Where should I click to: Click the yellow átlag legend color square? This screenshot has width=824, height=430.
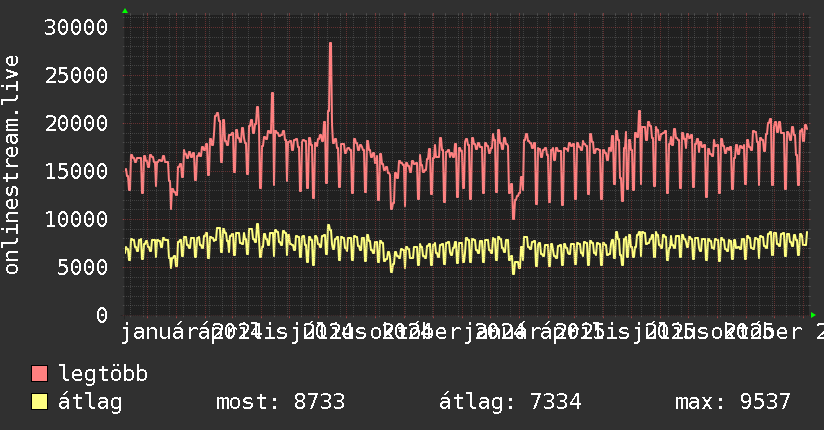point(40,402)
